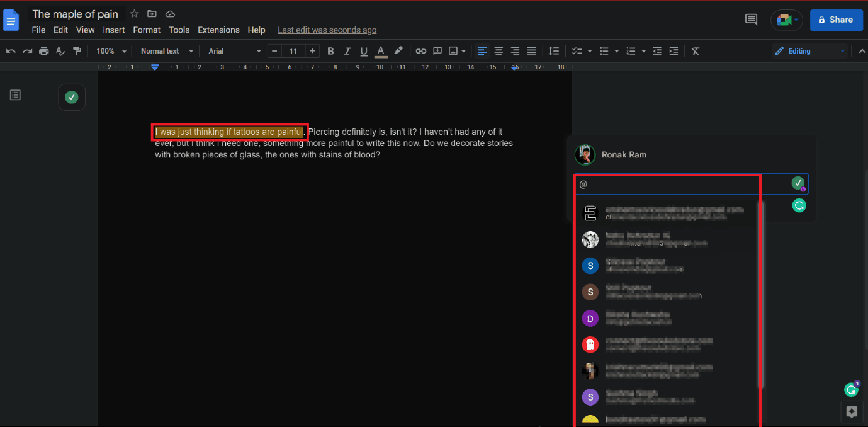Show the document outline icon
This screenshot has width=868, height=427.
pyautogui.click(x=15, y=95)
